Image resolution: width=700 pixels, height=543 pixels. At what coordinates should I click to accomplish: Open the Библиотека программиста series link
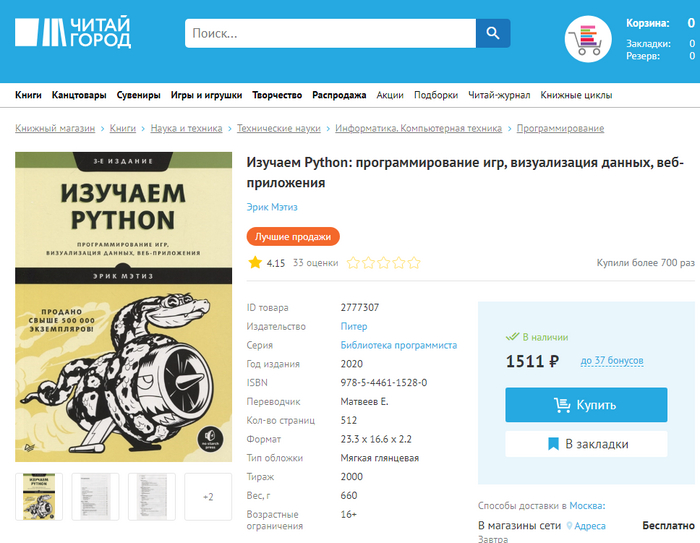pyautogui.click(x=399, y=345)
